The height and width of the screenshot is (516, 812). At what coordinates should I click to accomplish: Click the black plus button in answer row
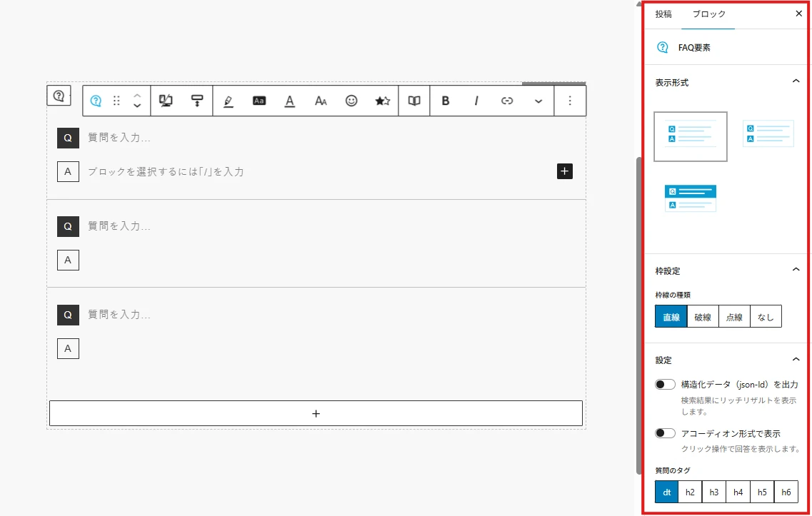point(564,171)
